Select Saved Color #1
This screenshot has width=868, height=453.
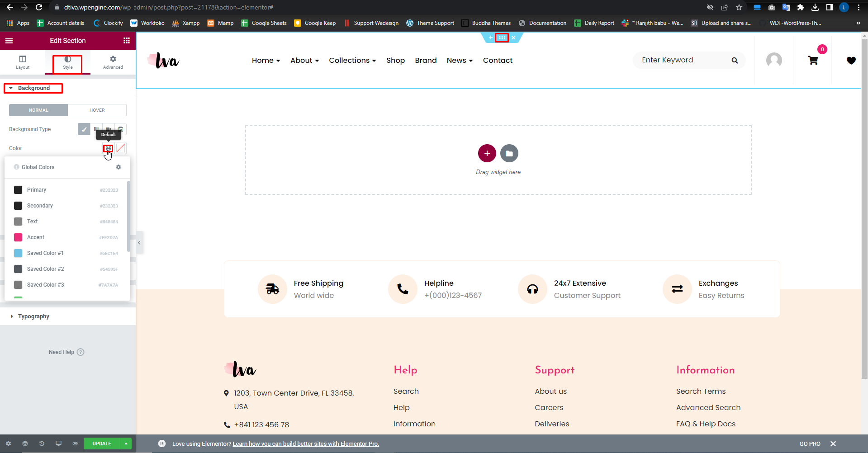(x=66, y=253)
